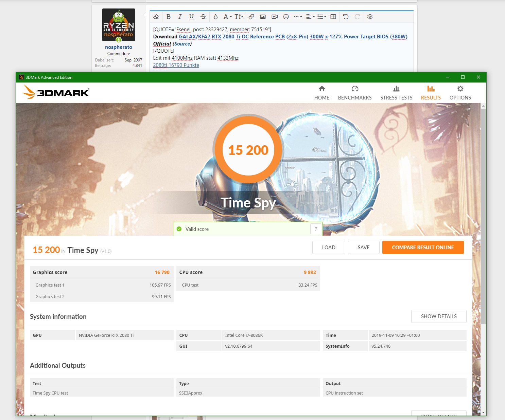
Task: Click the editor settings gear icon
Action: (x=370, y=17)
